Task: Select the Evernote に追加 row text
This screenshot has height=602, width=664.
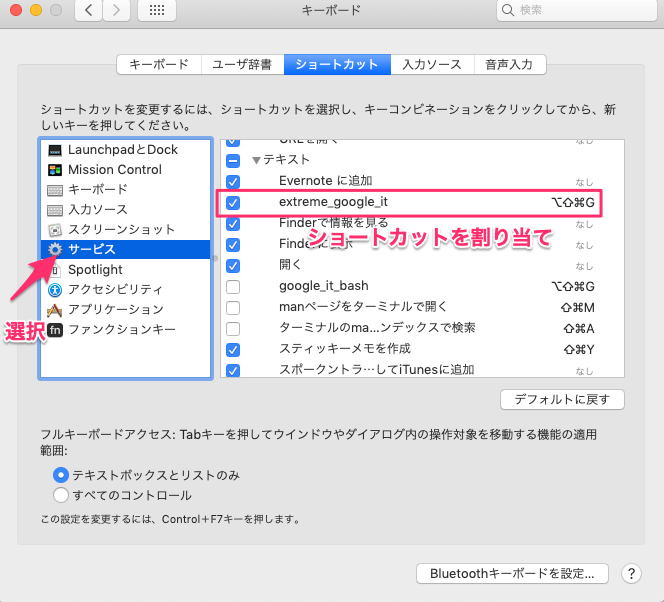Action: point(326,181)
